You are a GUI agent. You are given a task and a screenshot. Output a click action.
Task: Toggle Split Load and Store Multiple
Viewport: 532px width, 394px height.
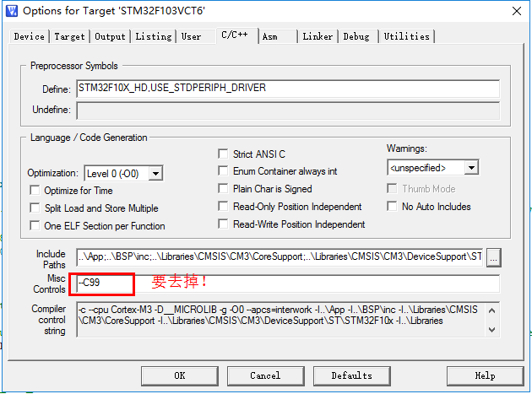(x=35, y=208)
